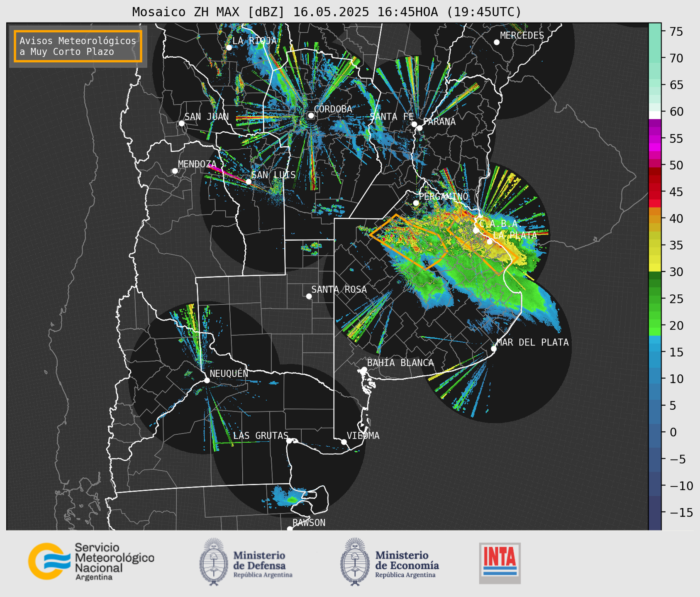Click the white dot marking Mar del Plata
The image size is (700, 597).
coord(494,349)
